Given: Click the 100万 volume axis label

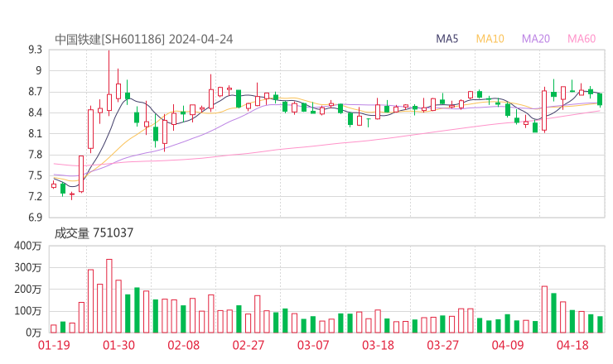Looking at the screenshot, I should [x=28, y=311].
